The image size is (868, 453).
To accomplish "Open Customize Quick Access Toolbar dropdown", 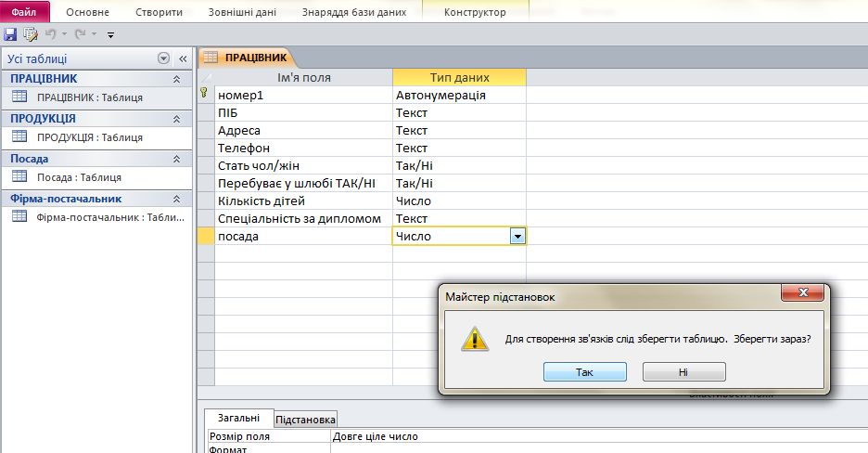I will (x=110, y=35).
